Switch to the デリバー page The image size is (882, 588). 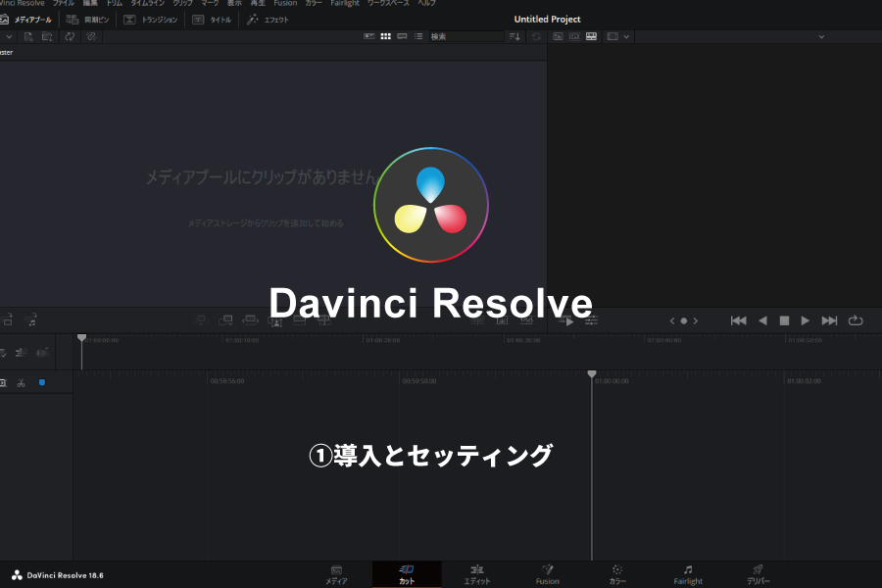click(759, 575)
